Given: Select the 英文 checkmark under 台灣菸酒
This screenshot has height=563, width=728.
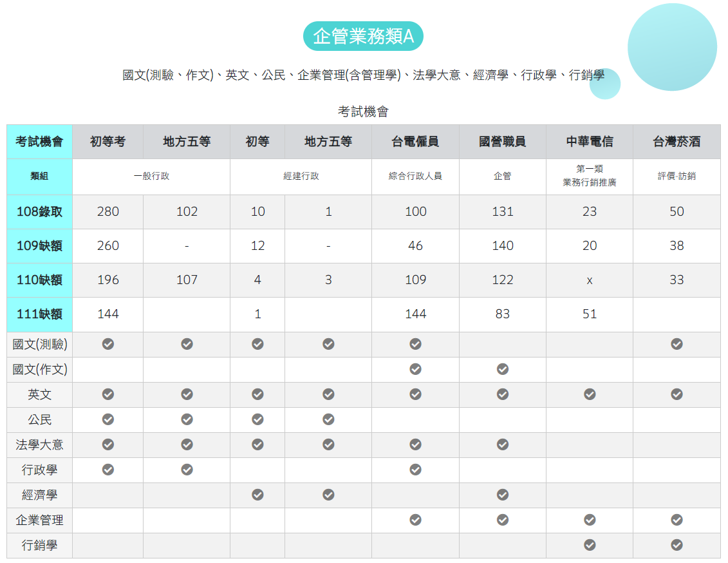Looking at the screenshot, I should (677, 394).
